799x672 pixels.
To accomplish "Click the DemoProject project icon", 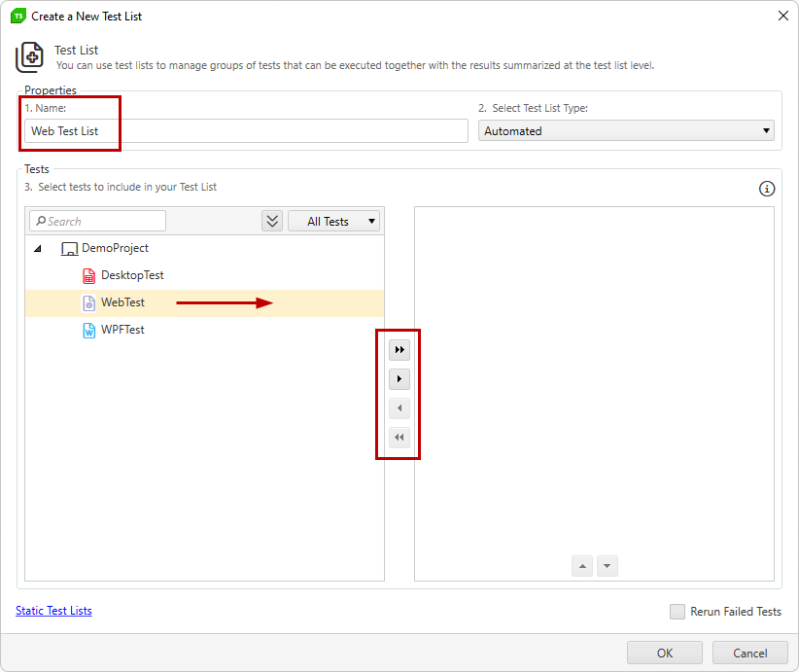I will 69,249.
